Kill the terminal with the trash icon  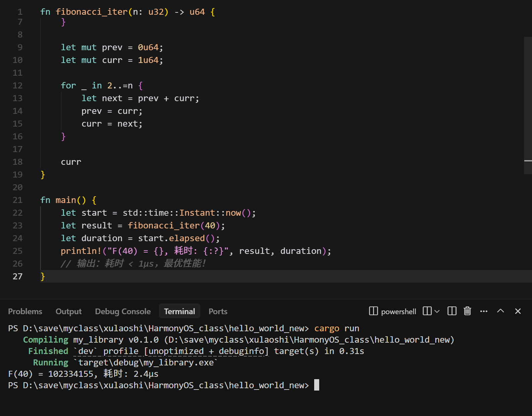pos(467,311)
